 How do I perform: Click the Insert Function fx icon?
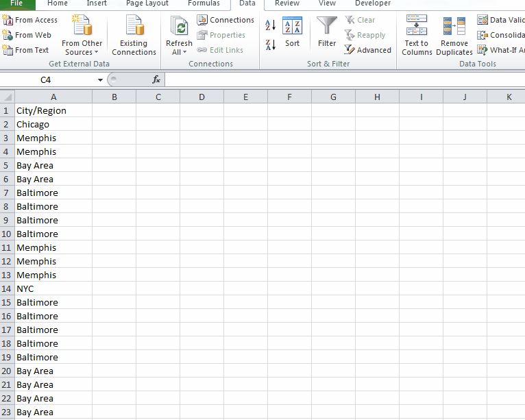click(x=156, y=79)
